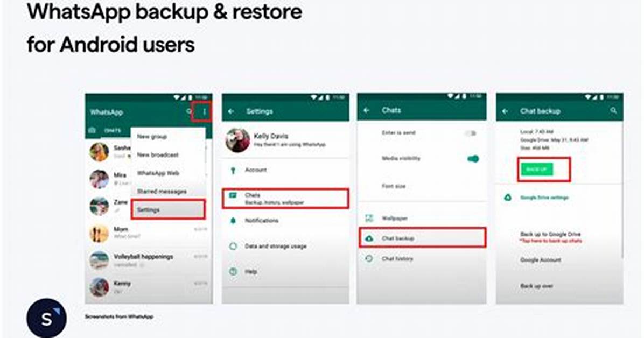Open Kelly Davis profile photo
The image size is (644, 338).
tap(237, 140)
